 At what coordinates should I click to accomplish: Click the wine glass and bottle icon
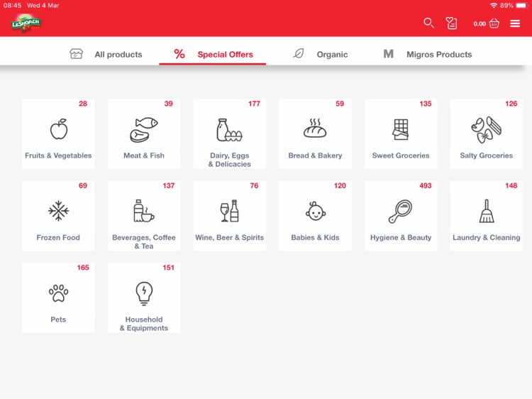(x=229, y=211)
